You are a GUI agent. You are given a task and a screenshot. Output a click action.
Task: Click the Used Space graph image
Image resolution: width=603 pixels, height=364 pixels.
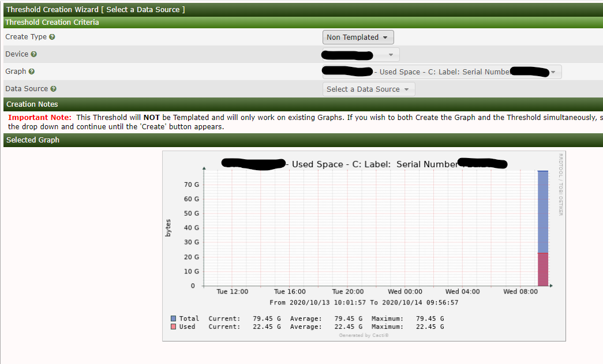tap(364, 246)
